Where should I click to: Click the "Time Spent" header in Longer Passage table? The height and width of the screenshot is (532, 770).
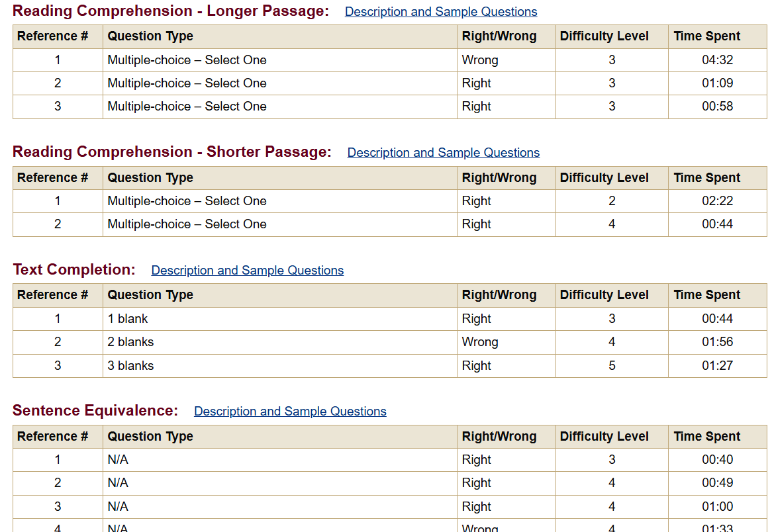706,36
